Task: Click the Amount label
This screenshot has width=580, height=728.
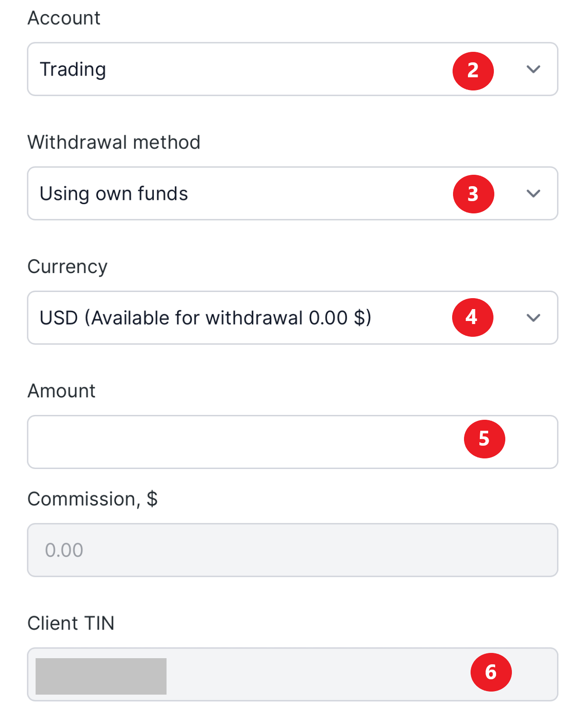Action: click(62, 391)
